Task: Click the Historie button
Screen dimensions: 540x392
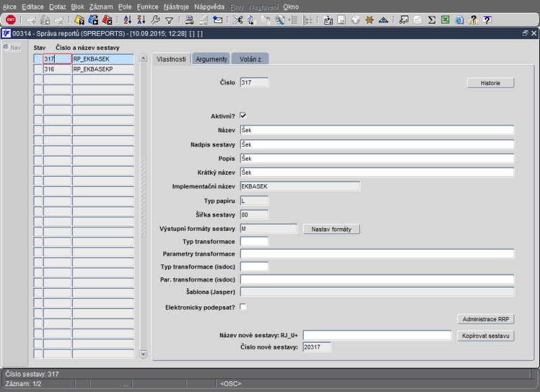Action: [491, 83]
